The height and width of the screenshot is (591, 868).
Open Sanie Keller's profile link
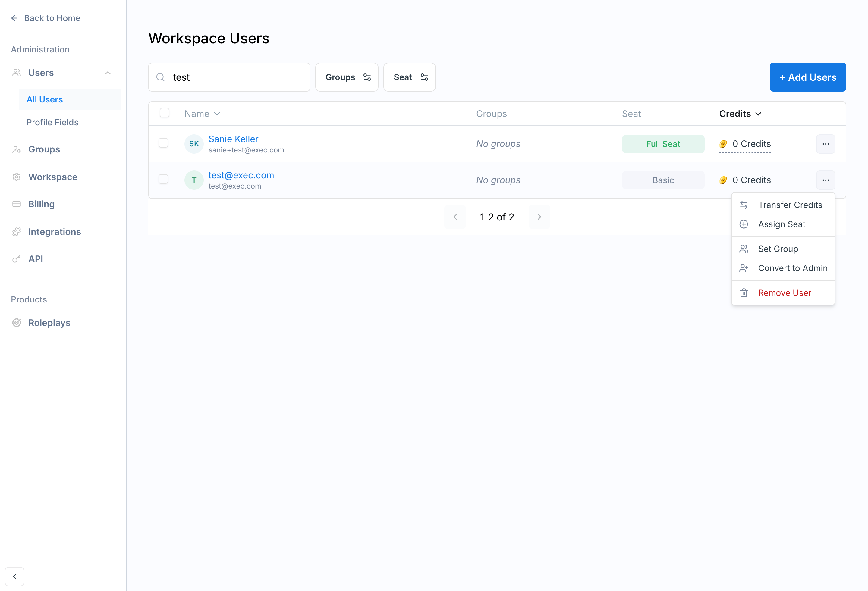tap(234, 139)
